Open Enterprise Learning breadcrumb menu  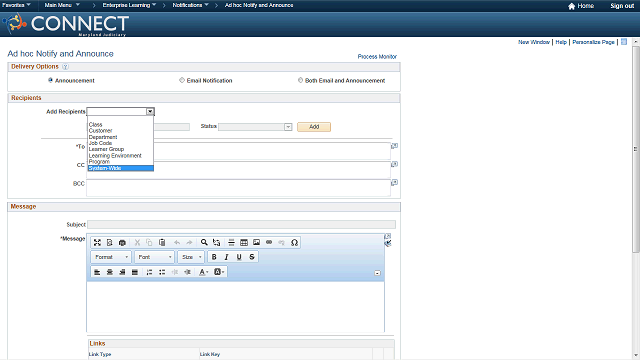tap(129, 5)
